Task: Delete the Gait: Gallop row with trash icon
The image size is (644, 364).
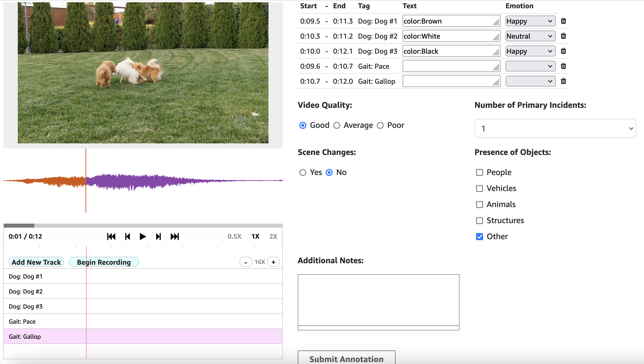Action: 563,81
